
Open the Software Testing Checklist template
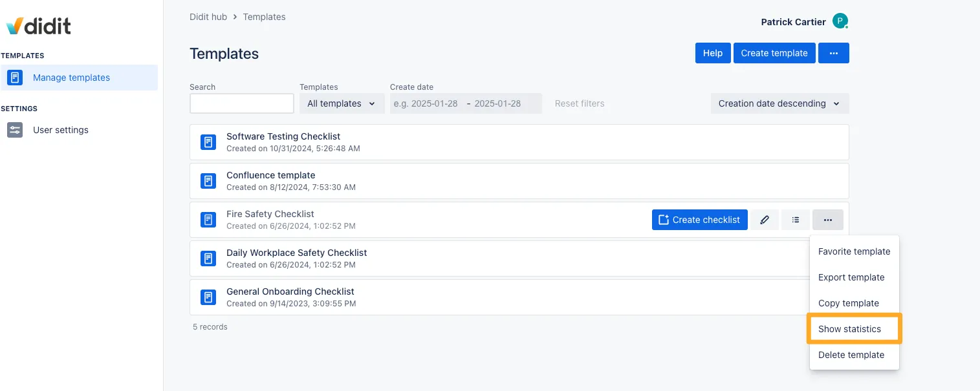tap(519, 142)
